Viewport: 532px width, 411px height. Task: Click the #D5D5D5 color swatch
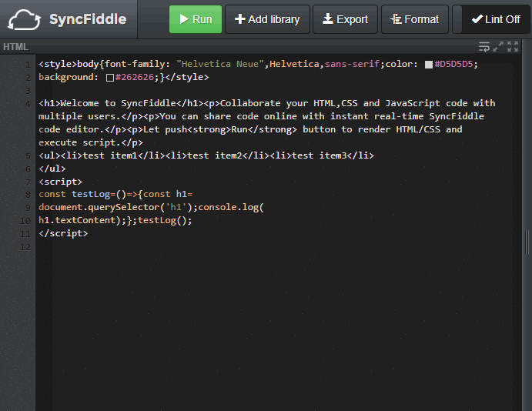click(x=429, y=65)
